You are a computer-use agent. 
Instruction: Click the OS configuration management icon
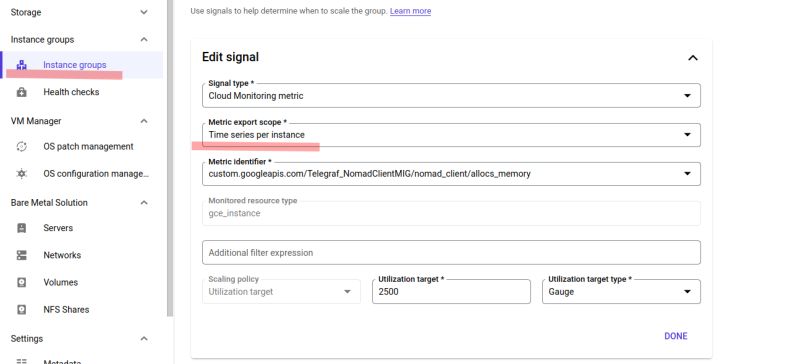21,174
